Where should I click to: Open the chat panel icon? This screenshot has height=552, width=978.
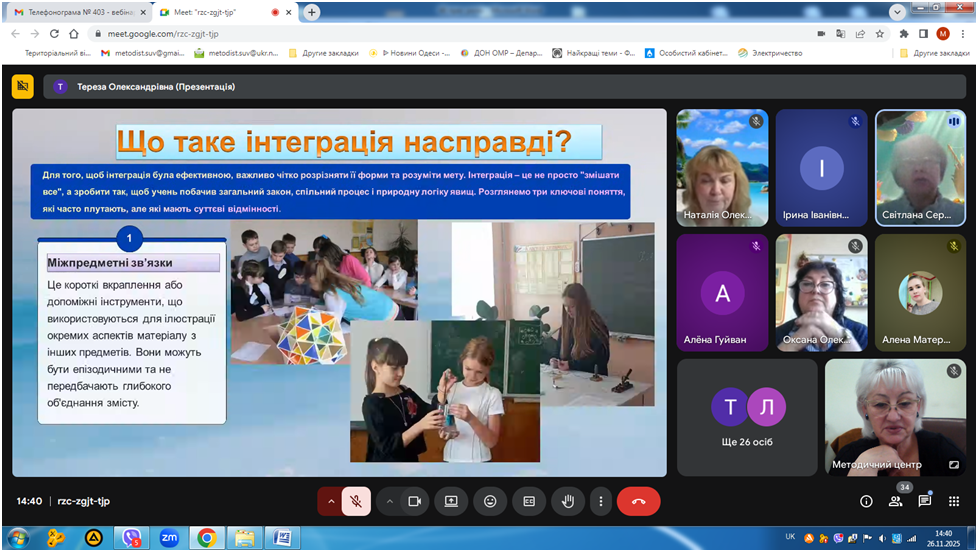[x=925, y=501]
